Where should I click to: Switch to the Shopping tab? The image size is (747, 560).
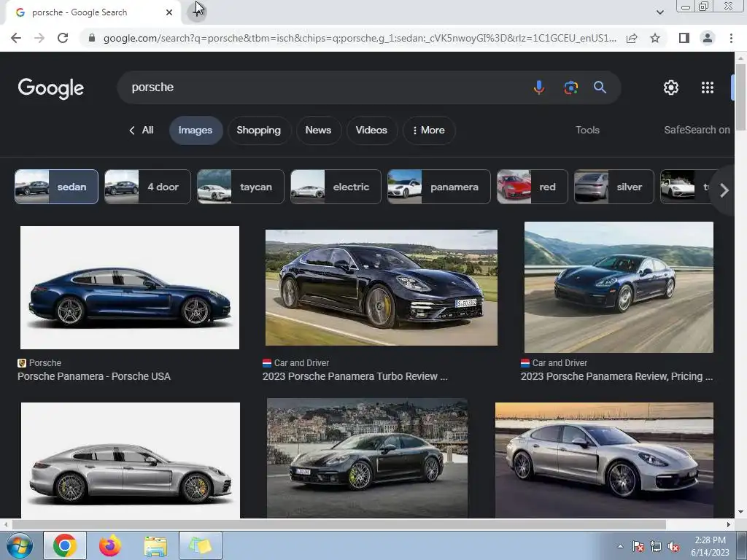[x=259, y=130]
